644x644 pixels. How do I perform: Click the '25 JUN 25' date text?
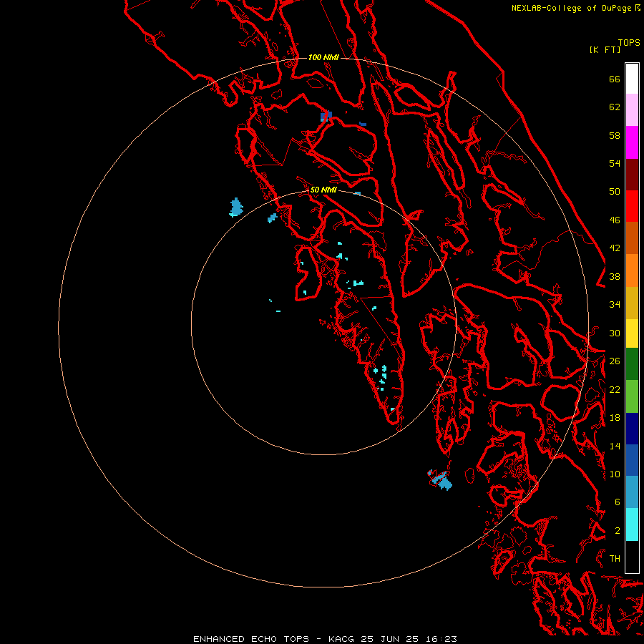pos(390,639)
